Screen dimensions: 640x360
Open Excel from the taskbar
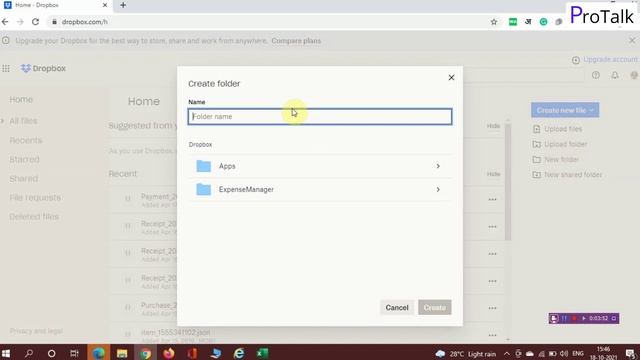point(262,353)
